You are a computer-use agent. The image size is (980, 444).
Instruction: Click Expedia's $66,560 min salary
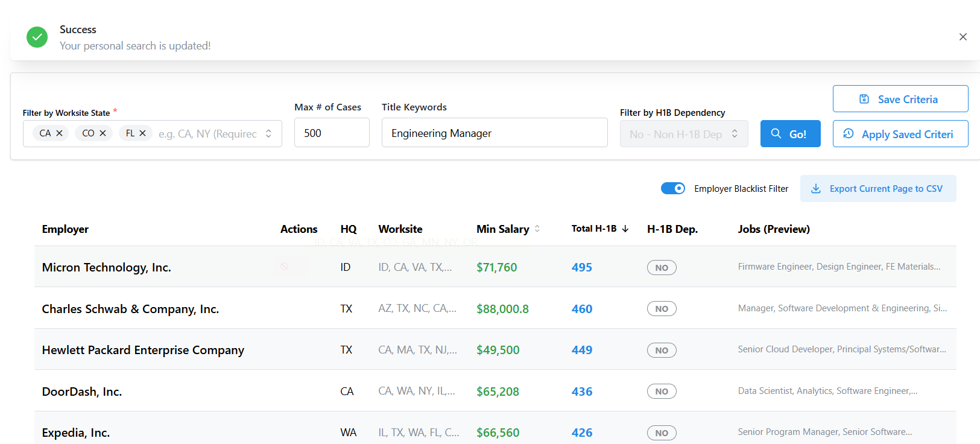(498, 433)
